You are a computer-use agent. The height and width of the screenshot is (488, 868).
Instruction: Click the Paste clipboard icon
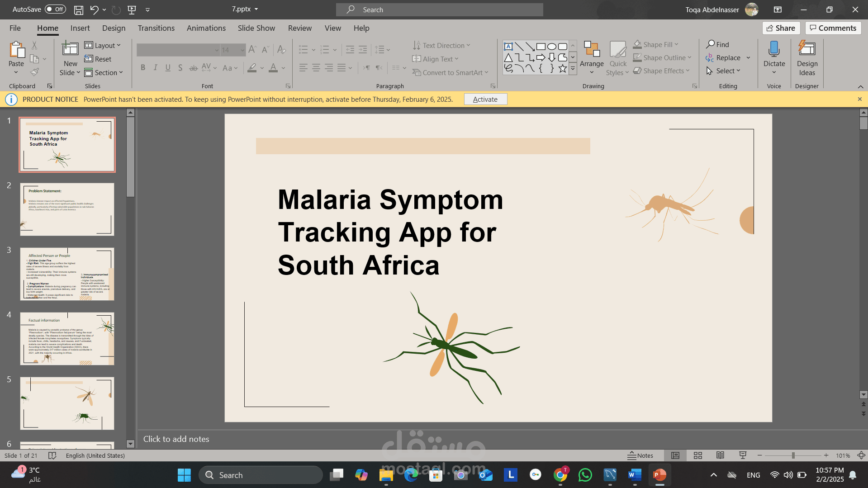click(x=17, y=50)
